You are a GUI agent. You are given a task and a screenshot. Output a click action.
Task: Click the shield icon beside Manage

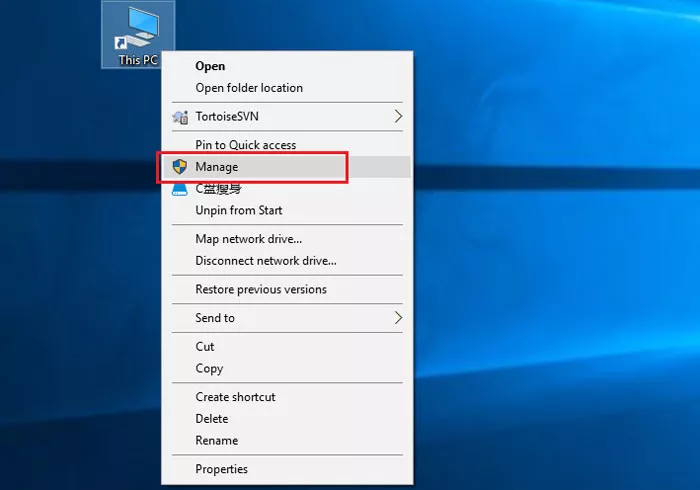tap(180, 167)
